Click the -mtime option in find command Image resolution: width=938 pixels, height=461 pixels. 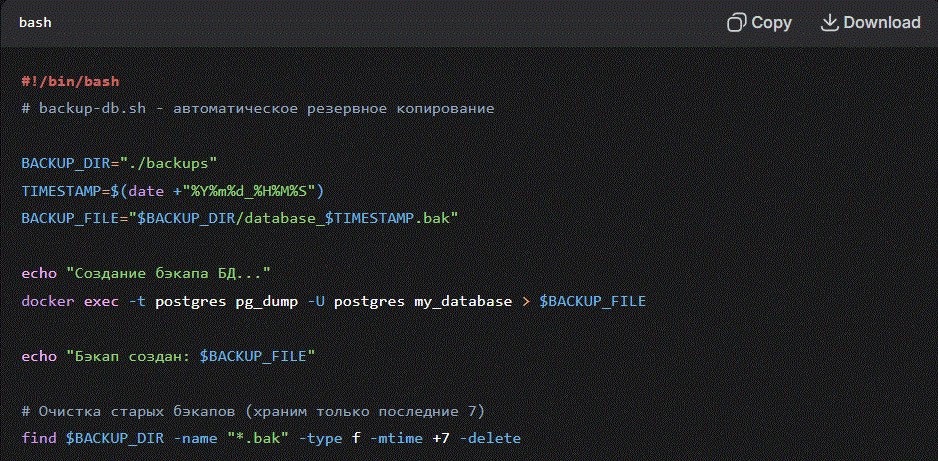click(396, 438)
